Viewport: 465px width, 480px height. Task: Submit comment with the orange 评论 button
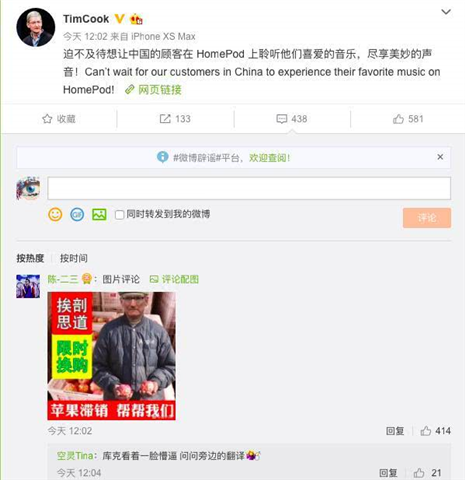[x=427, y=218]
